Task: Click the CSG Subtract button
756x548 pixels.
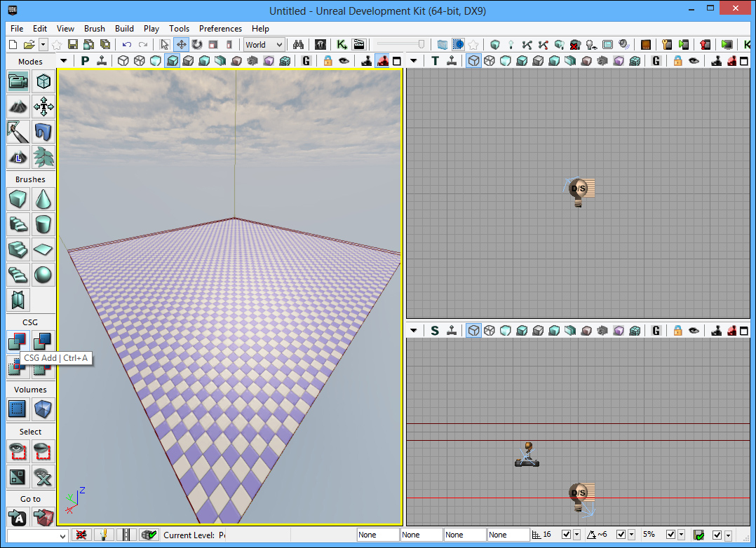Action: [43, 341]
